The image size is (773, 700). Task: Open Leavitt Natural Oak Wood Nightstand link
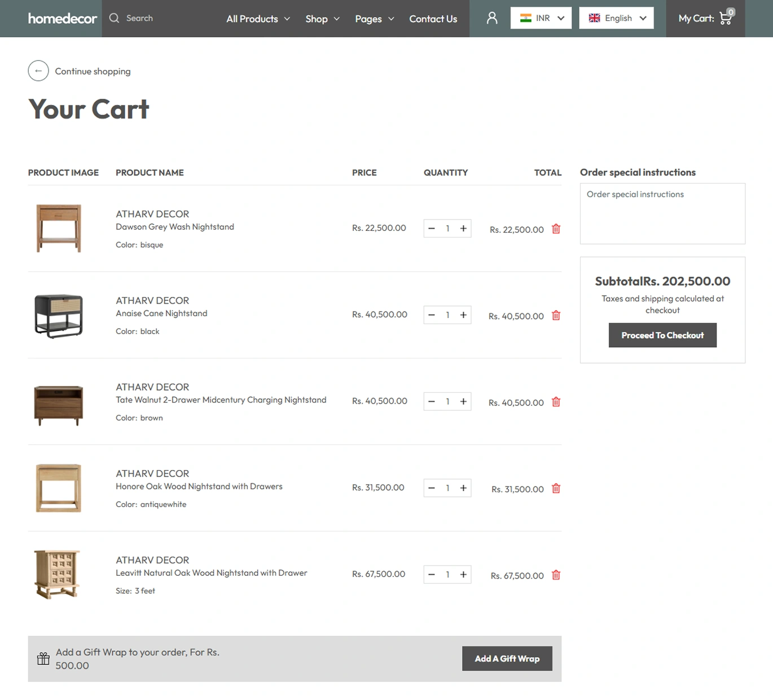point(212,572)
